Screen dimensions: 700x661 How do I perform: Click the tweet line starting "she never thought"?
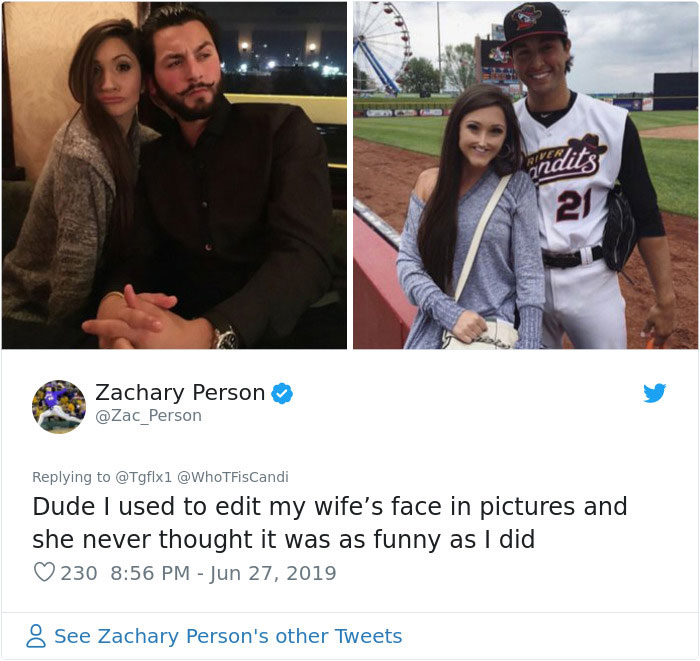point(283,540)
